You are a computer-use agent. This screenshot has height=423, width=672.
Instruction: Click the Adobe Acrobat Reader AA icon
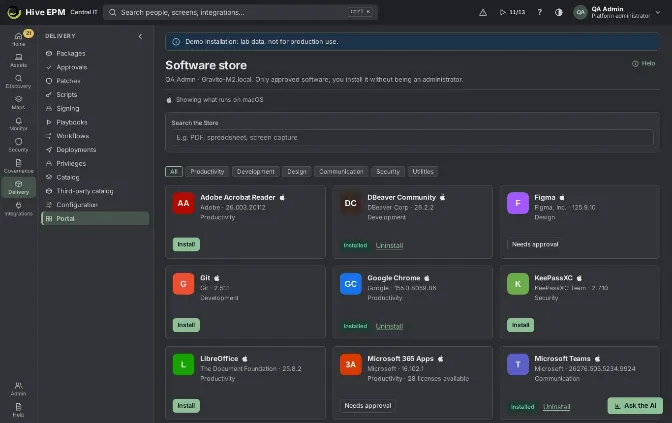183,203
